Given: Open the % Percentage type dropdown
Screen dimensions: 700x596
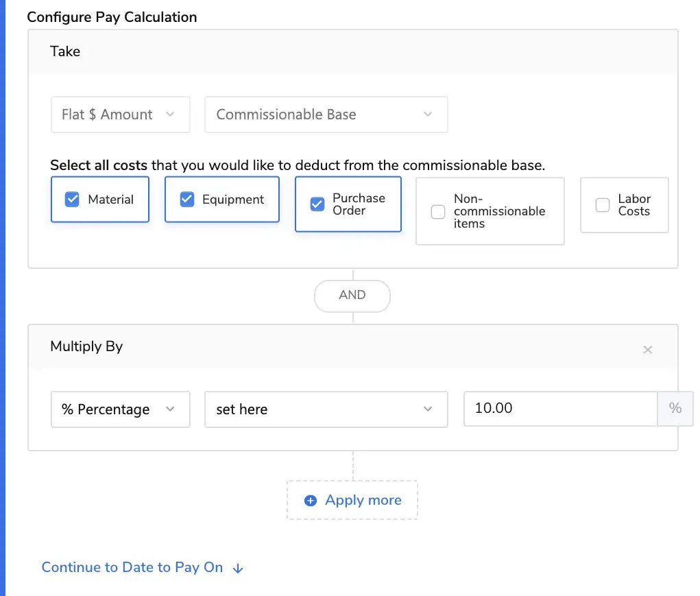Looking at the screenshot, I should 120,409.
